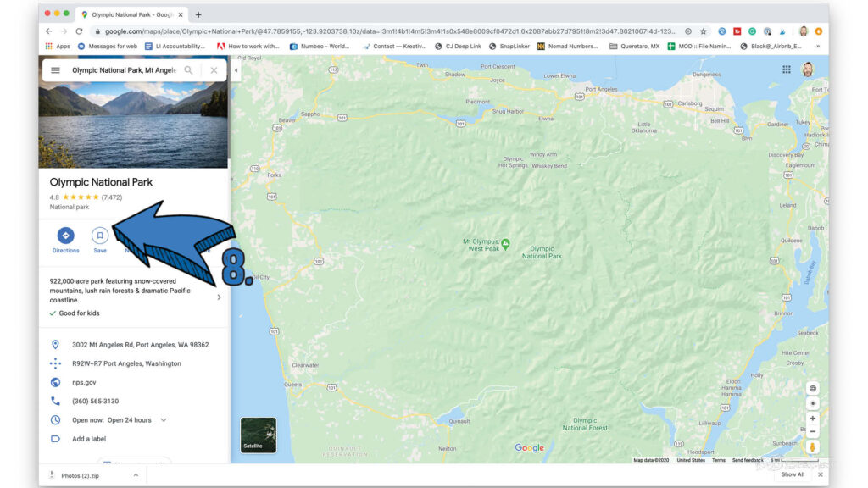The image size is (868, 488).
Task: Show your current location on map
Action: (813, 403)
